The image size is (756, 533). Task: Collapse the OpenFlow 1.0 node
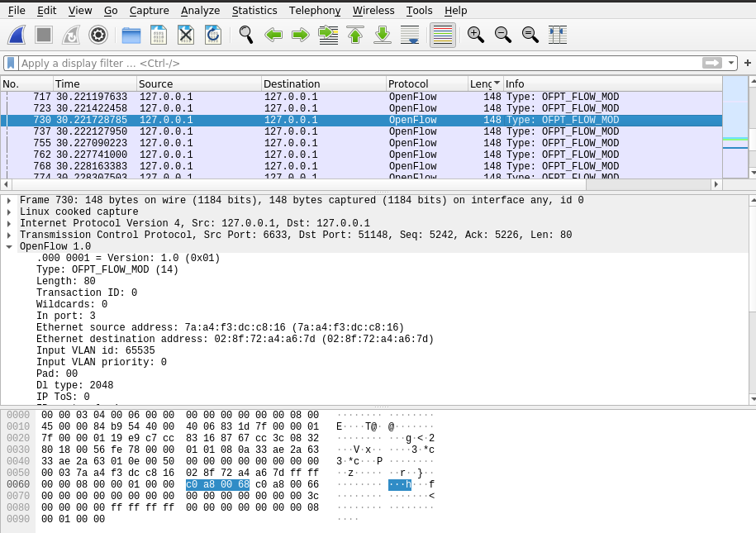point(9,246)
